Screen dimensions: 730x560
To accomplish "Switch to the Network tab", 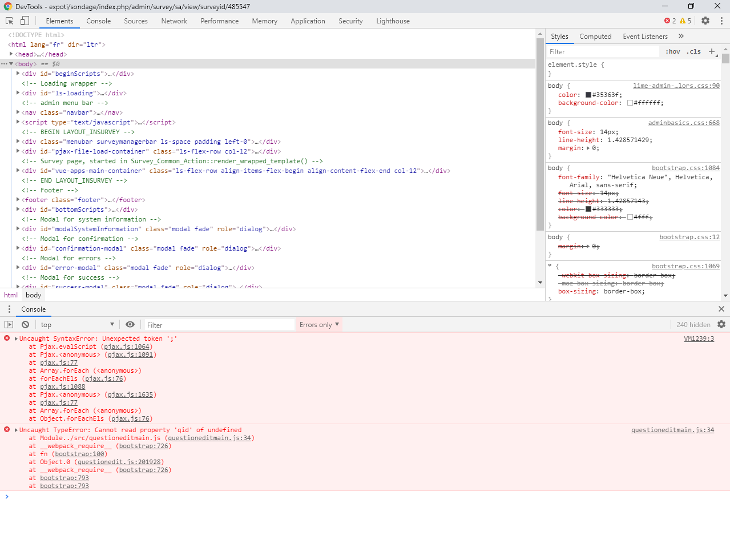I will [174, 21].
